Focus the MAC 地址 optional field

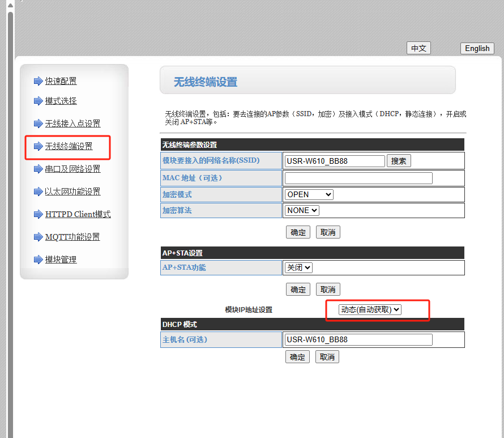click(358, 178)
